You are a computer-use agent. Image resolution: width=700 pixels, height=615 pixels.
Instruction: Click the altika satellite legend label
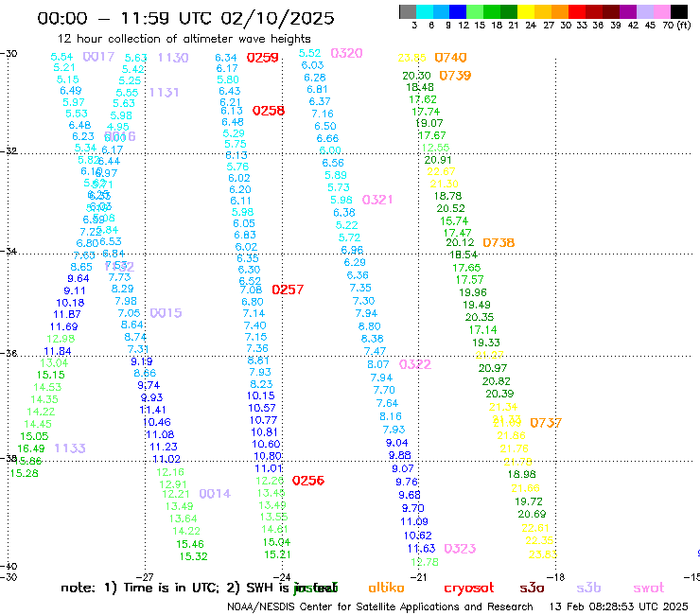pyautogui.click(x=386, y=588)
